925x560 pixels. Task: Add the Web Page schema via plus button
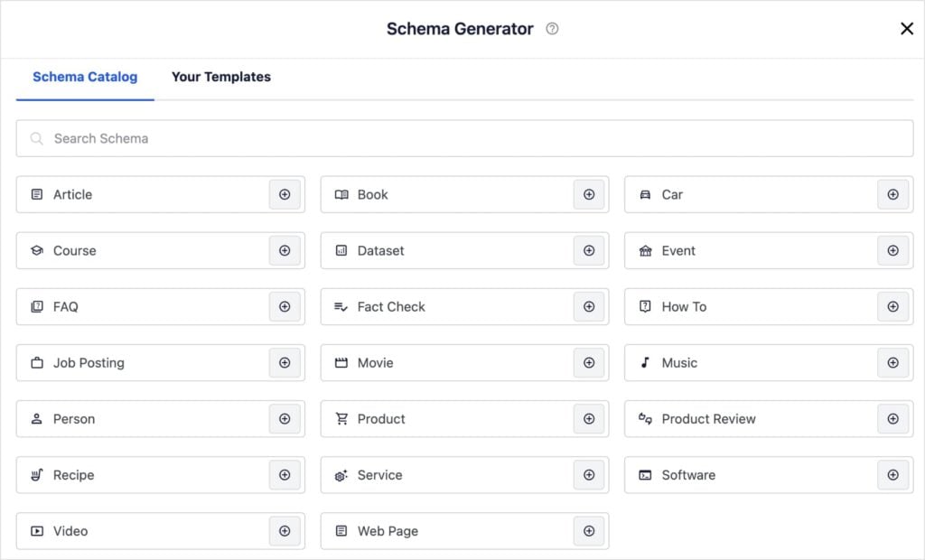pyautogui.click(x=589, y=531)
